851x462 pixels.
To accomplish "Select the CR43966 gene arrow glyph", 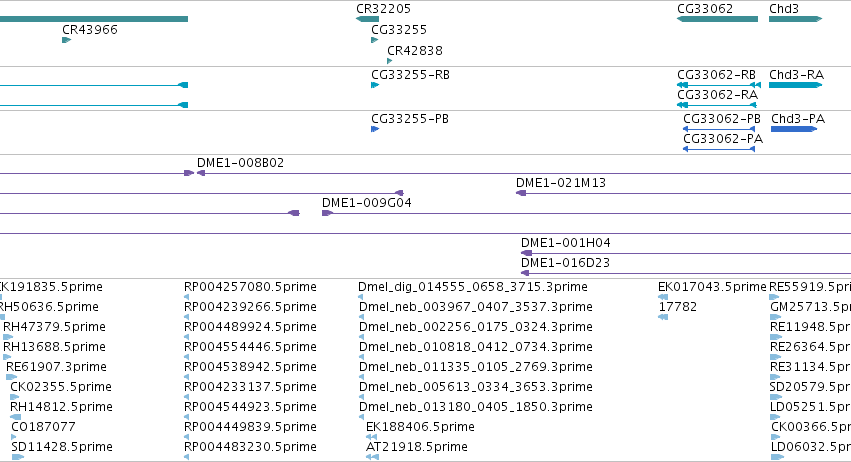I will coord(67,40).
